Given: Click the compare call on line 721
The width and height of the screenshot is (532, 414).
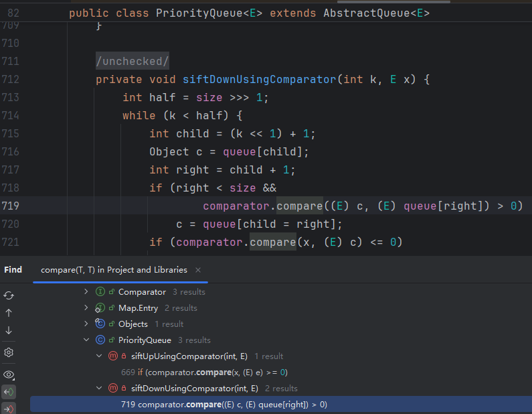Looking at the screenshot, I should pos(273,242).
